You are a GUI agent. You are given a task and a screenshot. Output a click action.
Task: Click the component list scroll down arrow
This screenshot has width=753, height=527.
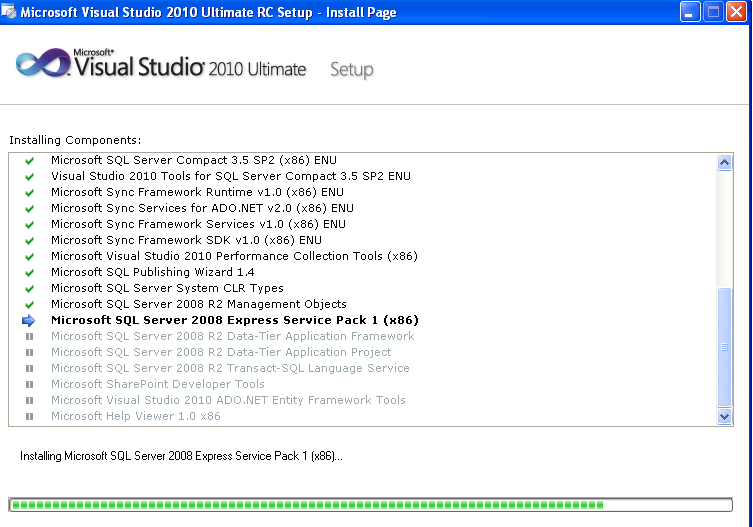pos(724,417)
